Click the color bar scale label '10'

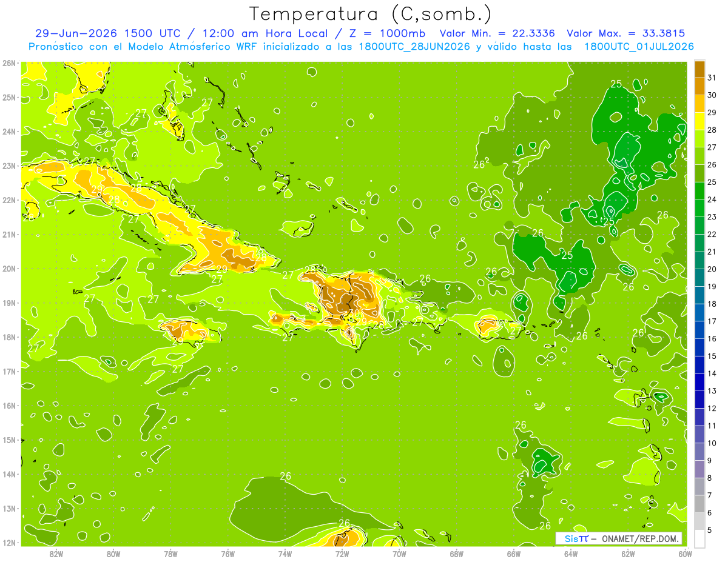click(712, 443)
